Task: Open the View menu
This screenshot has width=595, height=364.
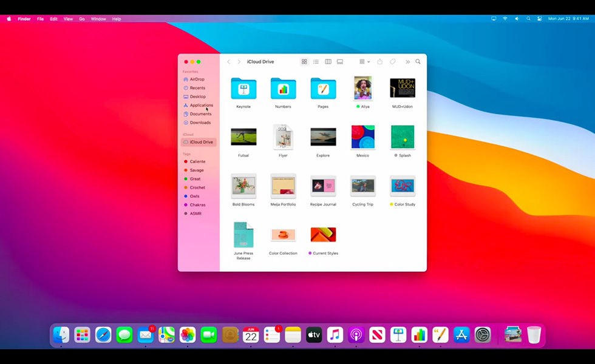Action: tap(68, 19)
